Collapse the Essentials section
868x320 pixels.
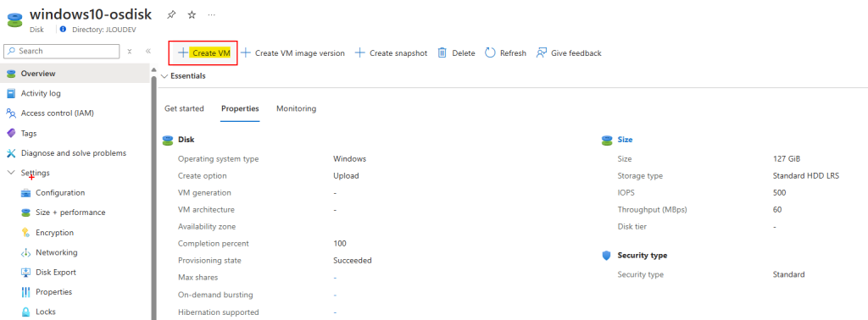[x=164, y=75]
